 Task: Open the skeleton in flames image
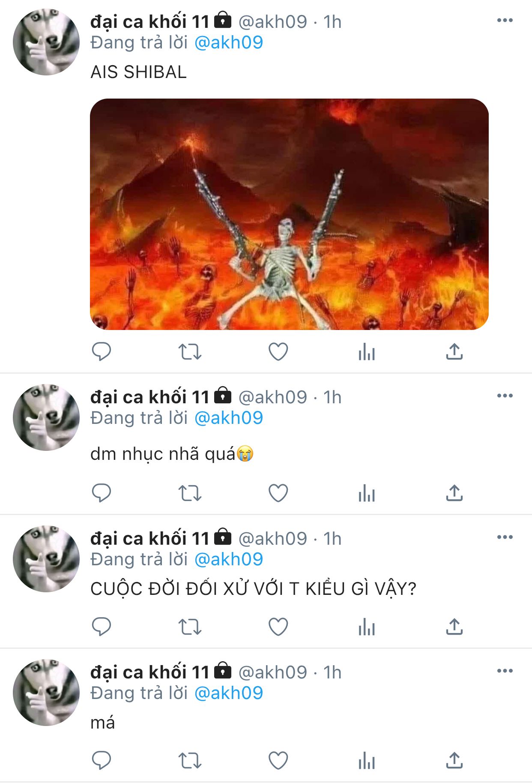click(x=289, y=214)
